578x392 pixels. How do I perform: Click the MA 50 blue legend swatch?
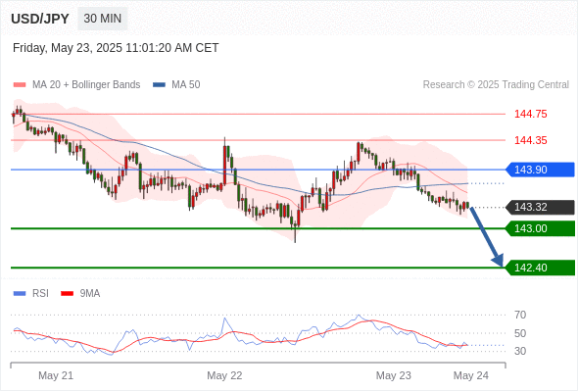[159, 85]
